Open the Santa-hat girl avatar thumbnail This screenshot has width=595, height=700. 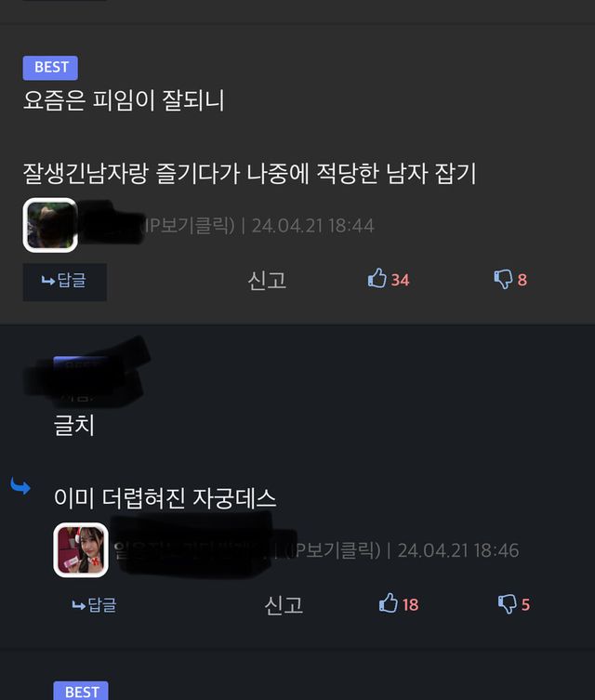point(81,550)
